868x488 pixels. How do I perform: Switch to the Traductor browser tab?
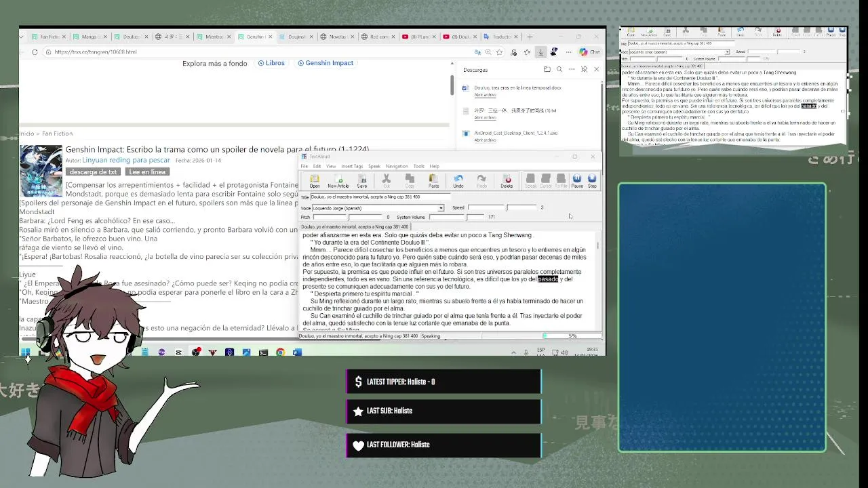coord(500,37)
